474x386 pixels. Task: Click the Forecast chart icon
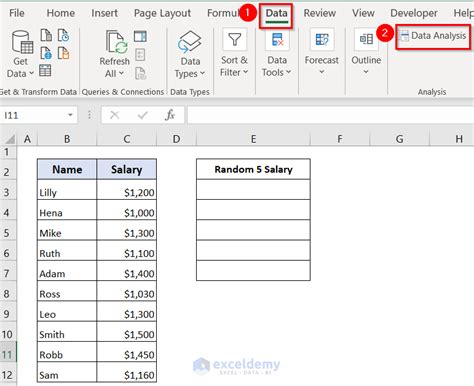point(322,40)
